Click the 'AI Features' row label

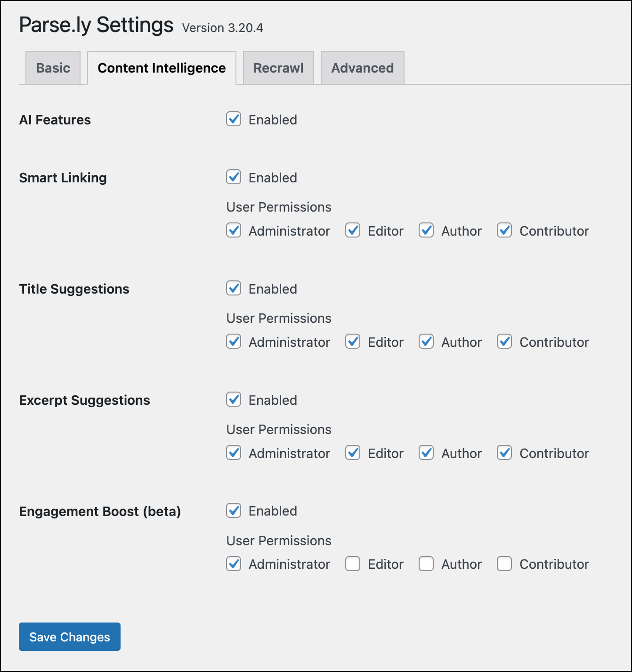(55, 120)
